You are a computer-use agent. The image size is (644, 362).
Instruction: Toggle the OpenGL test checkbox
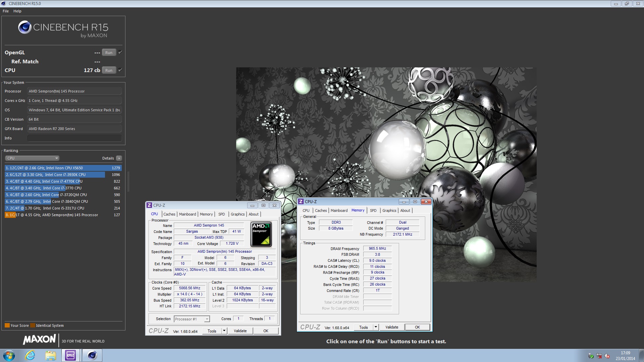click(120, 52)
